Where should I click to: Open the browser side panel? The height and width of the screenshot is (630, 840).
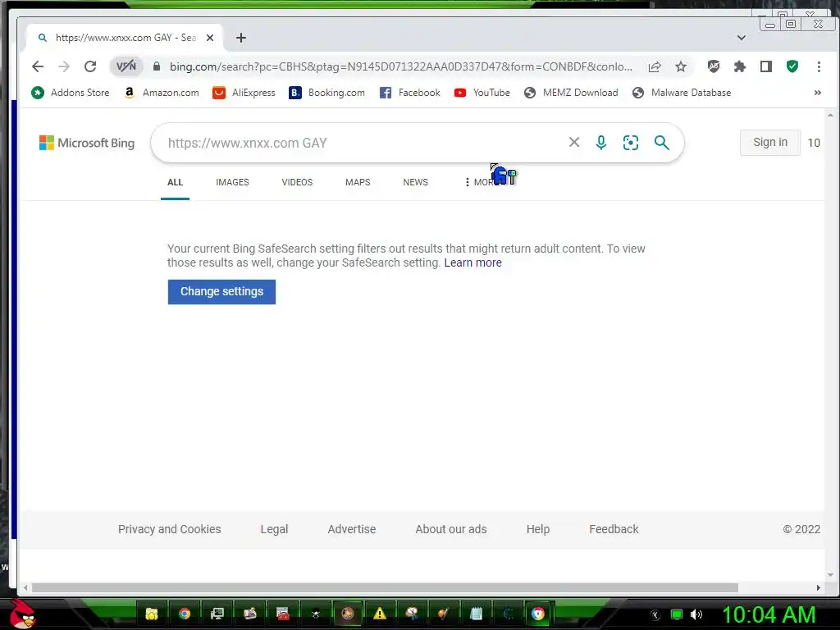tap(766, 66)
